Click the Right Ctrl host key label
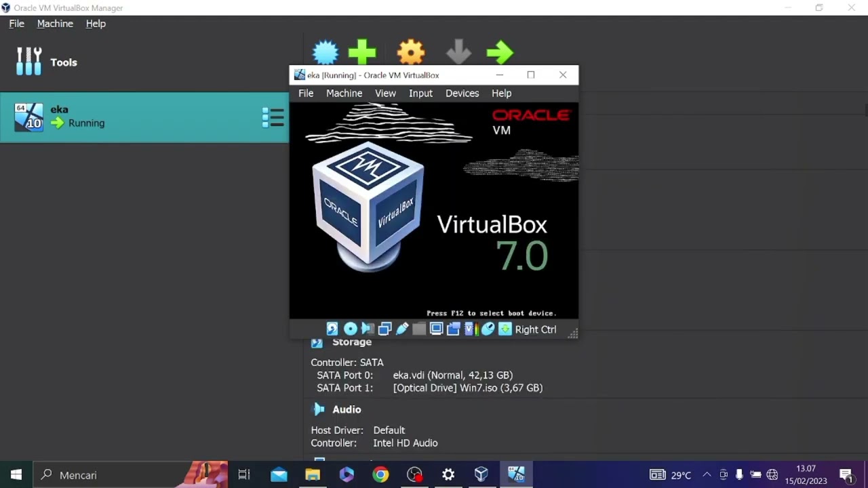This screenshot has height=488, width=868. [536, 329]
